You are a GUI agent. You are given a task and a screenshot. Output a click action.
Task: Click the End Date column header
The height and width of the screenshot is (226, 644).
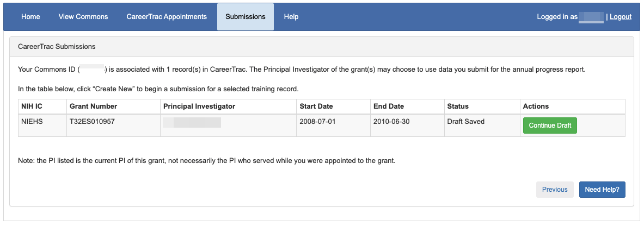point(389,106)
